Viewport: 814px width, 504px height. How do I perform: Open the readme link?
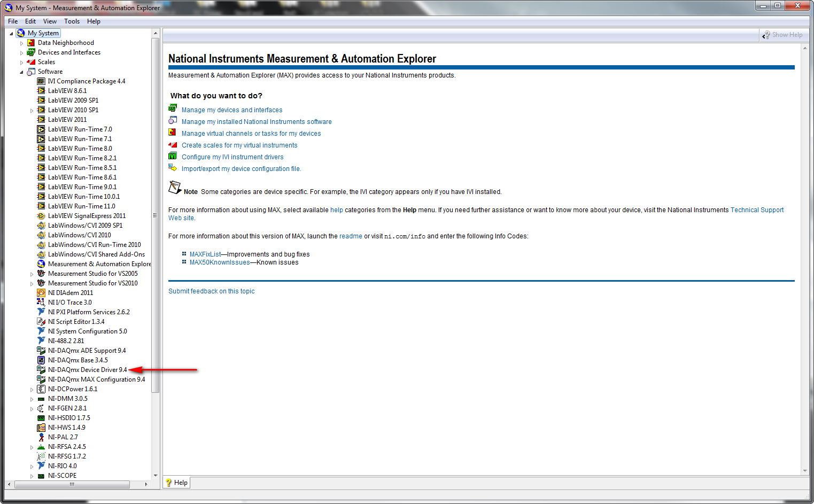pyautogui.click(x=351, y=236)
